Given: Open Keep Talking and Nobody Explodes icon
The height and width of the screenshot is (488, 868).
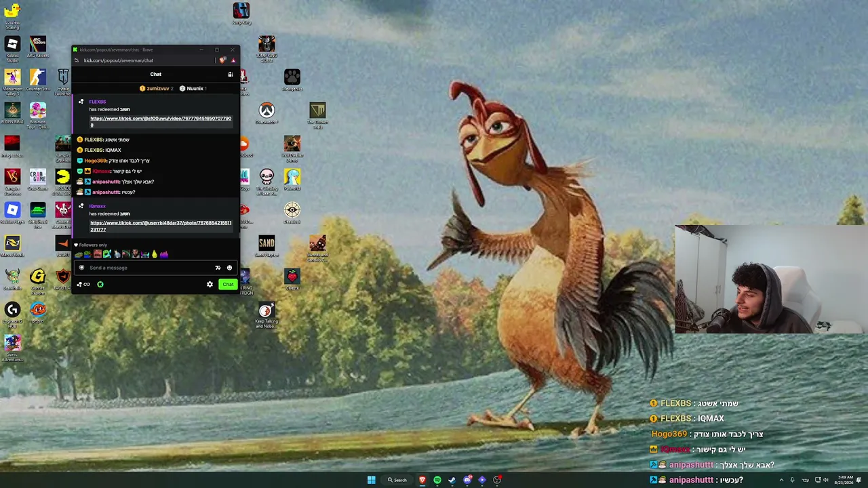Looking at the screenshot, I should click(267, 315).
